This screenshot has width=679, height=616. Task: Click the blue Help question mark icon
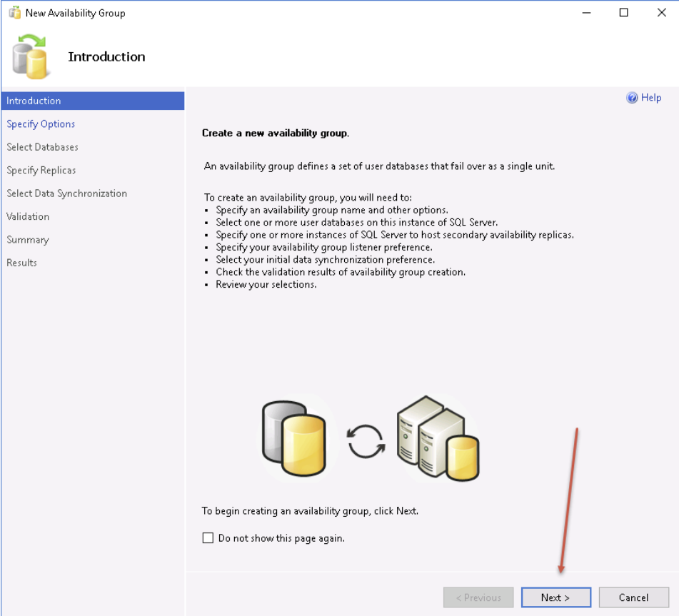pos(632,98)
